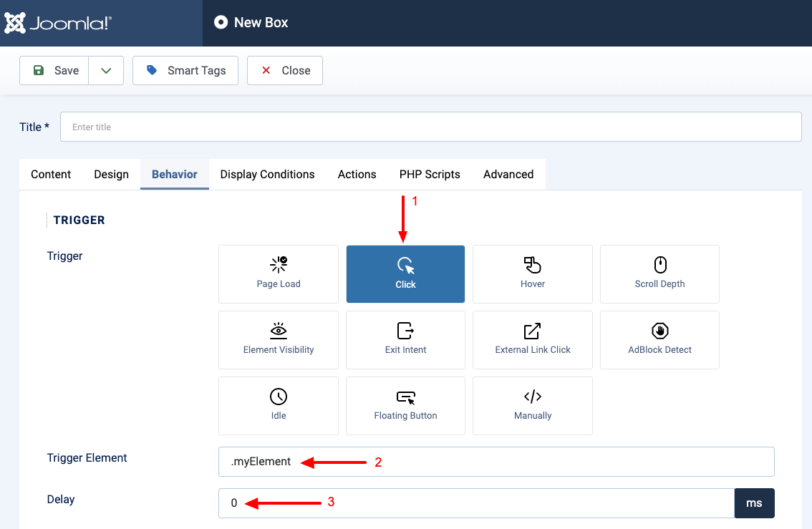Close the box editor
The height and width of the screenshot is (529, 812).
pos(285,70)
